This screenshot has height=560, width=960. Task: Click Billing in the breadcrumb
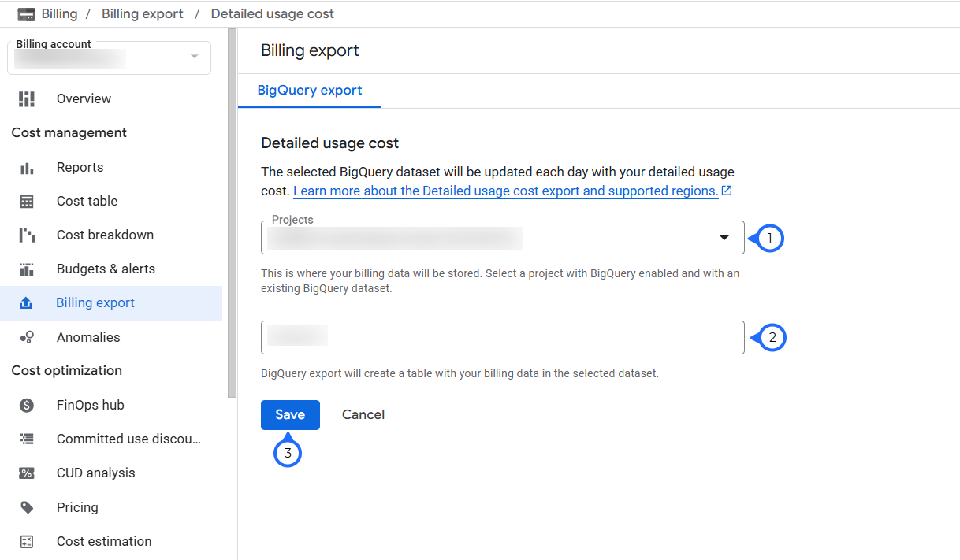tap(59, 14)
